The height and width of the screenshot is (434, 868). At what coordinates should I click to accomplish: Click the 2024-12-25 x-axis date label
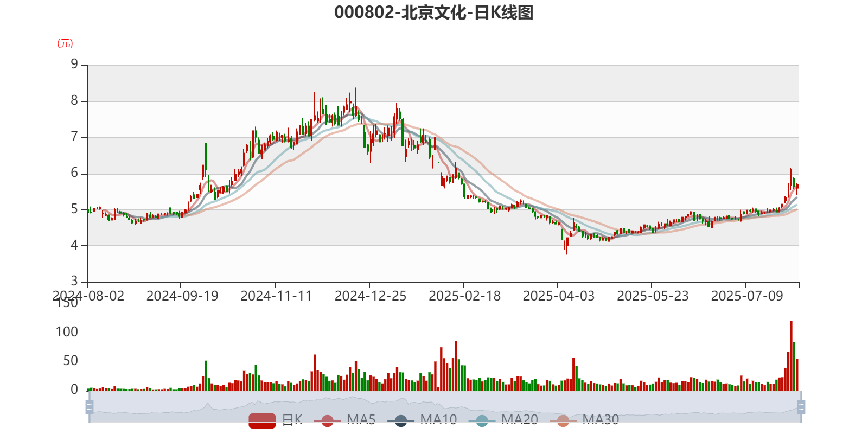[x=371, y=296]
